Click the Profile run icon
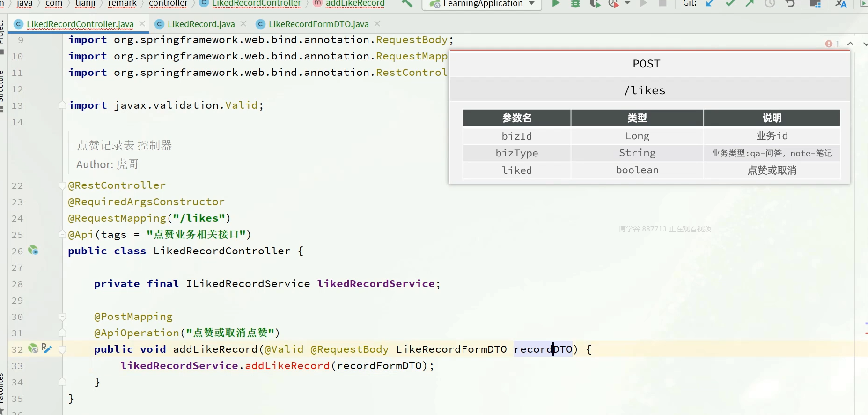The width and height of the screenshot is (868, 415). pyautogui.click(x=613, y=4)
